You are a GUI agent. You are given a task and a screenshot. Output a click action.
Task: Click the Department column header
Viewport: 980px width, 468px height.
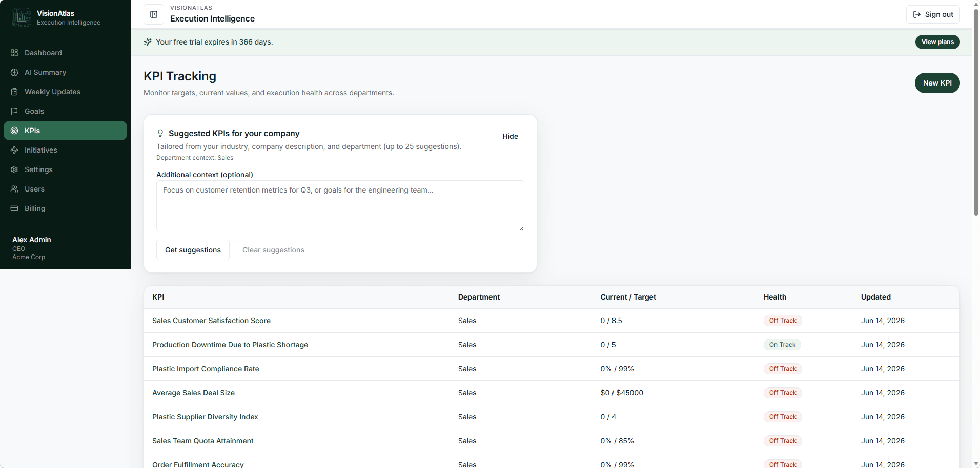[479, 297]
